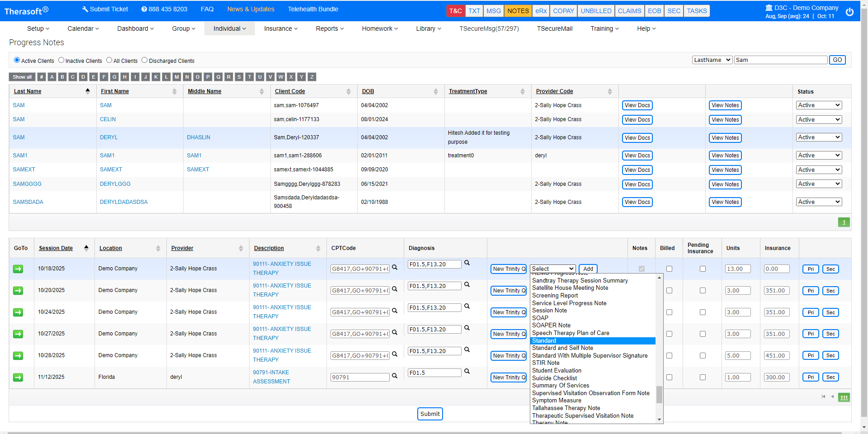Click diagnosis search magnifier for 10/24/2025 row
This screenshot has width=868, height=434.
coord(467,307)
